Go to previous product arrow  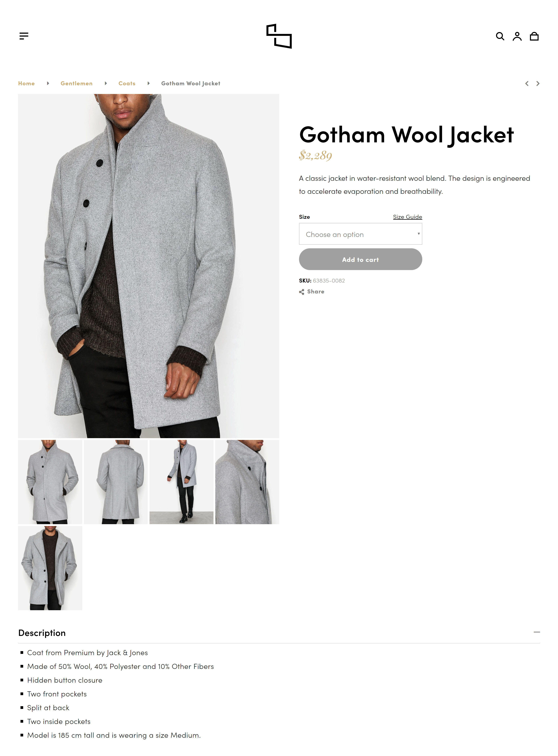pos(527,83)
